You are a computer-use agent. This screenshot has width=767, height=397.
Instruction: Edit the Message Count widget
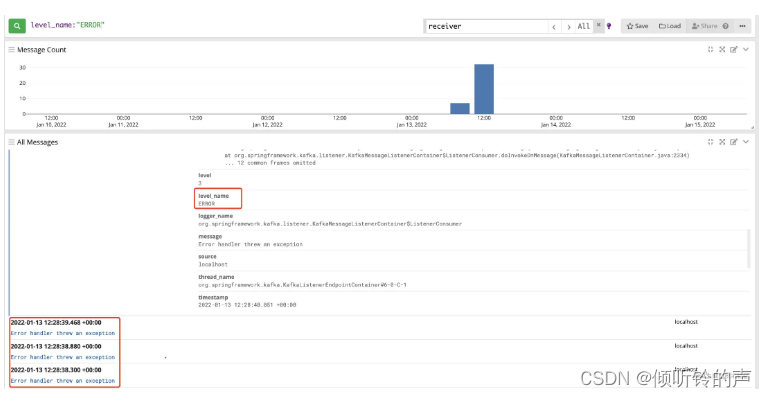tap(734, 50)
